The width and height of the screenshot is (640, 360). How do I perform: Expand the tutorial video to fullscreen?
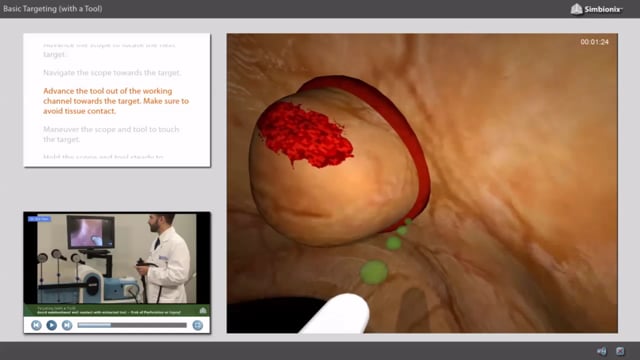pos(198,325)
